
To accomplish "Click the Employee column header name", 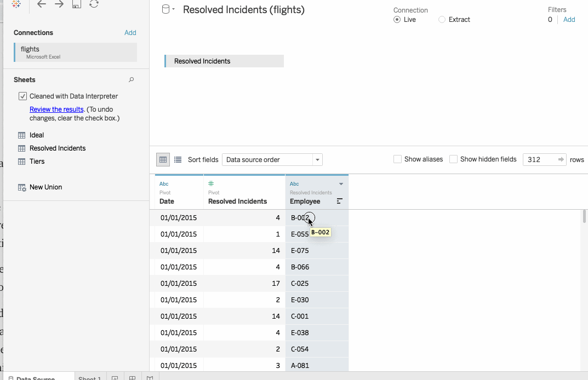I will [305, 201].
